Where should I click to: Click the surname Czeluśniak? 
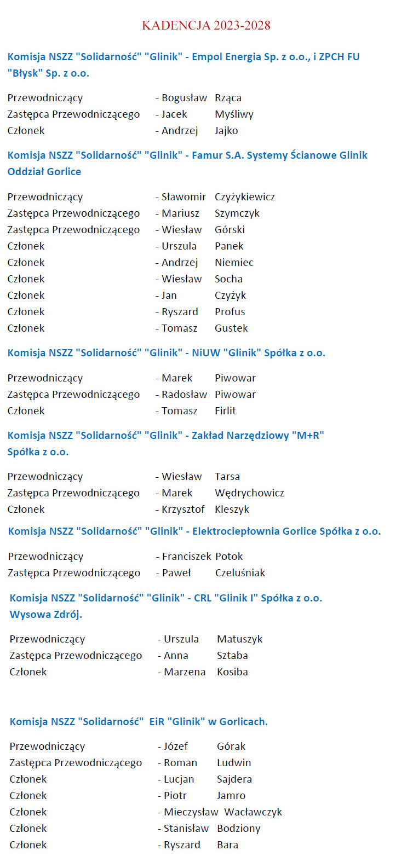point(240,573)
